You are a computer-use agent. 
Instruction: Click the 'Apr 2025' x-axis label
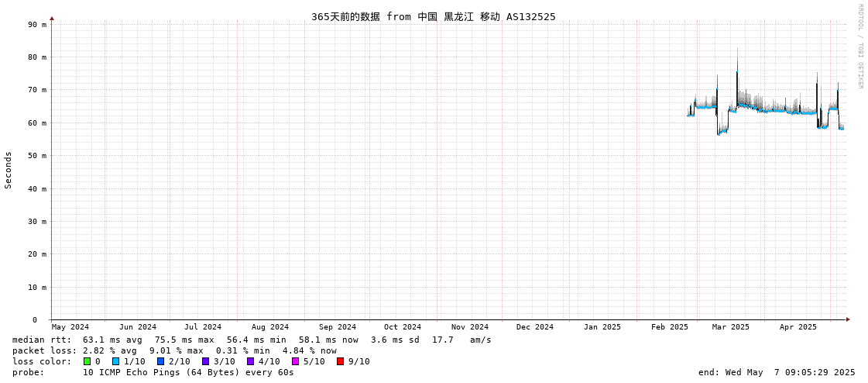point(798,327)
